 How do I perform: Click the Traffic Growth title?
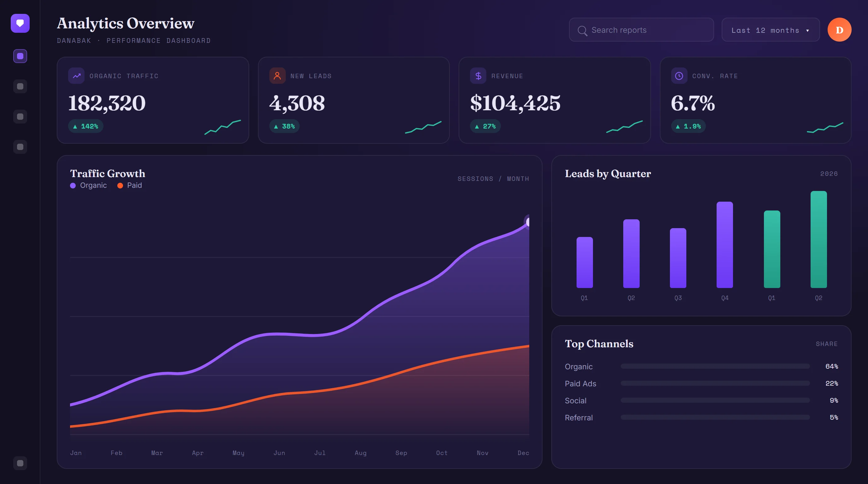108,174
